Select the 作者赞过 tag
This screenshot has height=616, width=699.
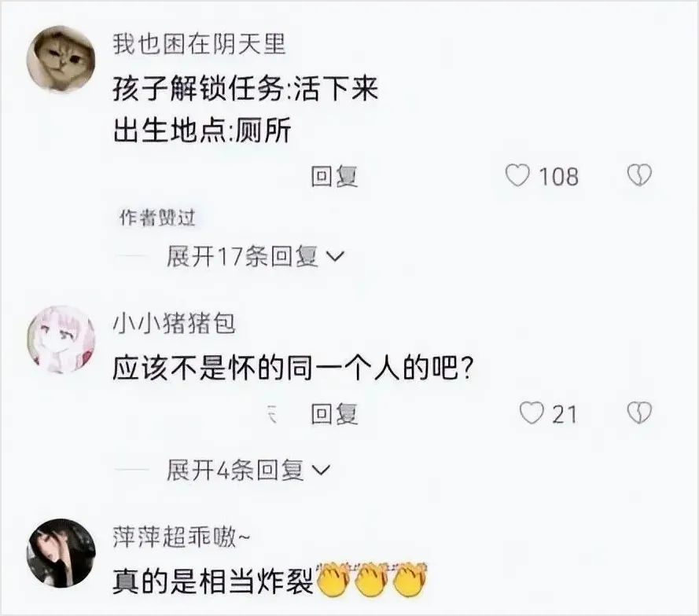(157, 218)
